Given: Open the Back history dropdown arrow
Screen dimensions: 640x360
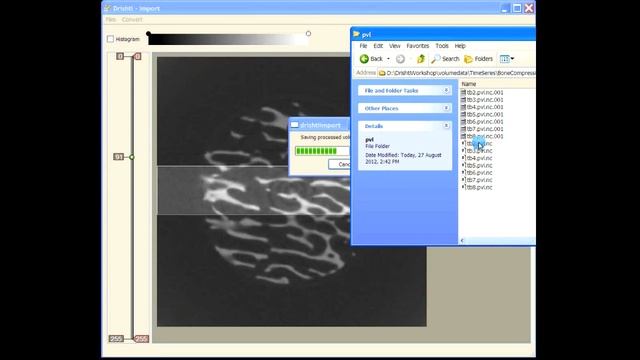Looking at the screenshot, I should 388,59.
